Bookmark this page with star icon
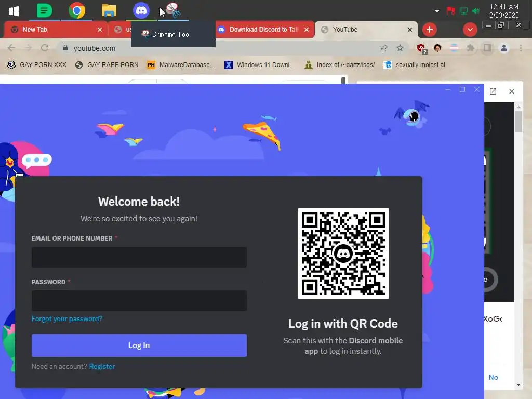 pyautogui.click(x=400, y=48)
